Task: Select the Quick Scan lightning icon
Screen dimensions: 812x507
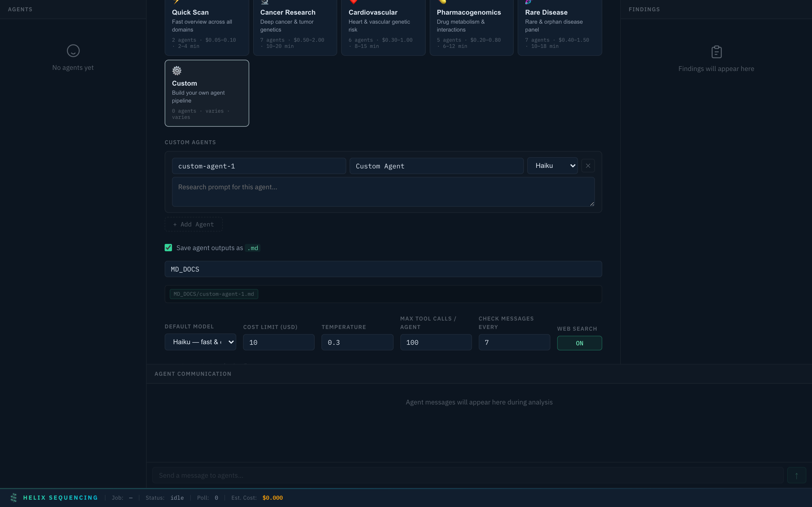Action: click(176, 2)
